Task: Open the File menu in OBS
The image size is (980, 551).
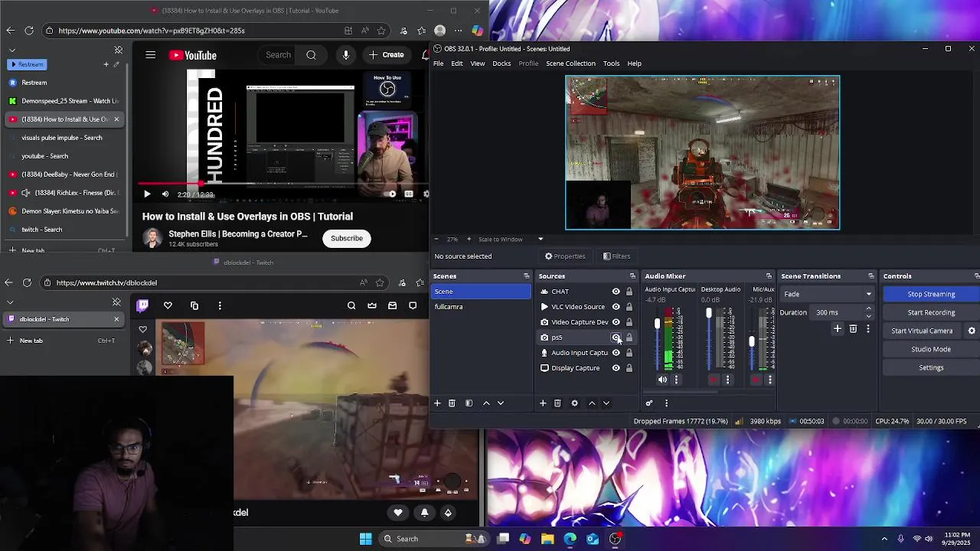Action: (438, 64)
